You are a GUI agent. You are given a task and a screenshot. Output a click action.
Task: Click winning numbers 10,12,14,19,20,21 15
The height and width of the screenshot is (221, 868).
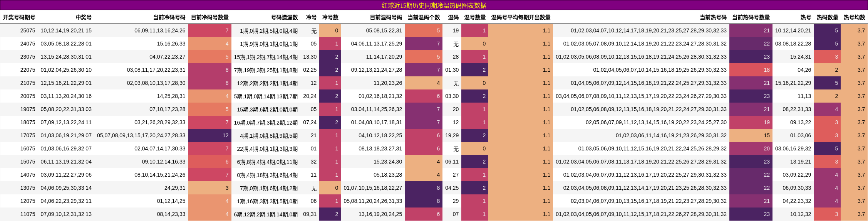66,30
